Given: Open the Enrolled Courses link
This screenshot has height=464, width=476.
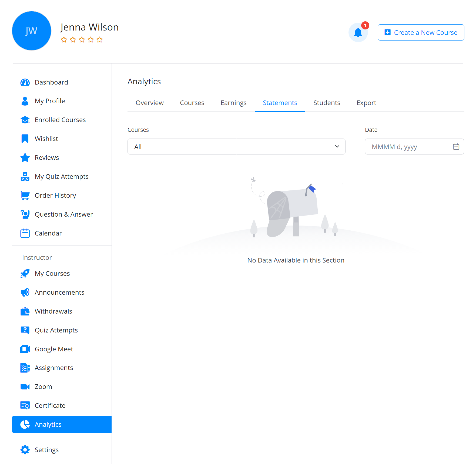Looking at the screenshot, I should tap(60, 120).
